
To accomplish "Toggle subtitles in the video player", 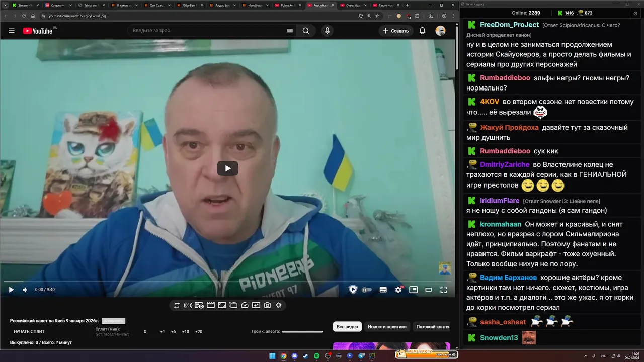I will click(383, 290).
